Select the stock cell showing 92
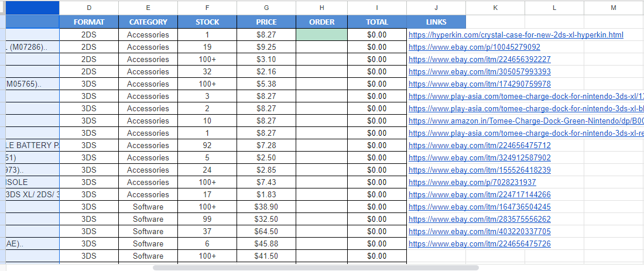644x271 pixels. 207,145
